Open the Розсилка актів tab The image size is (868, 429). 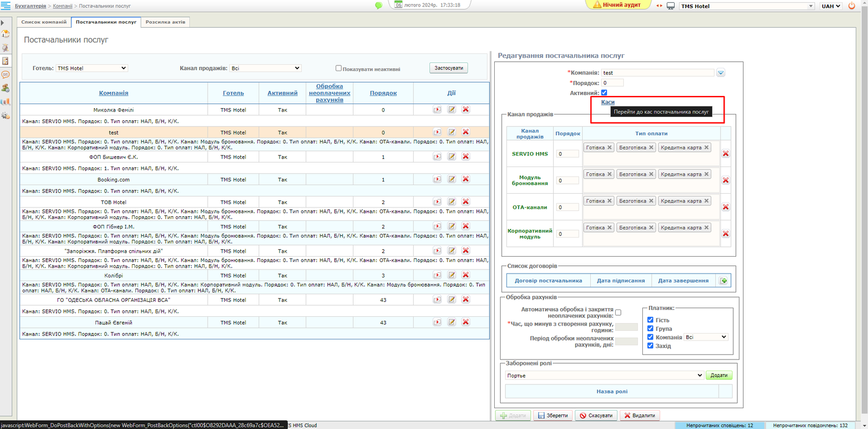click(x=165, y=22)
